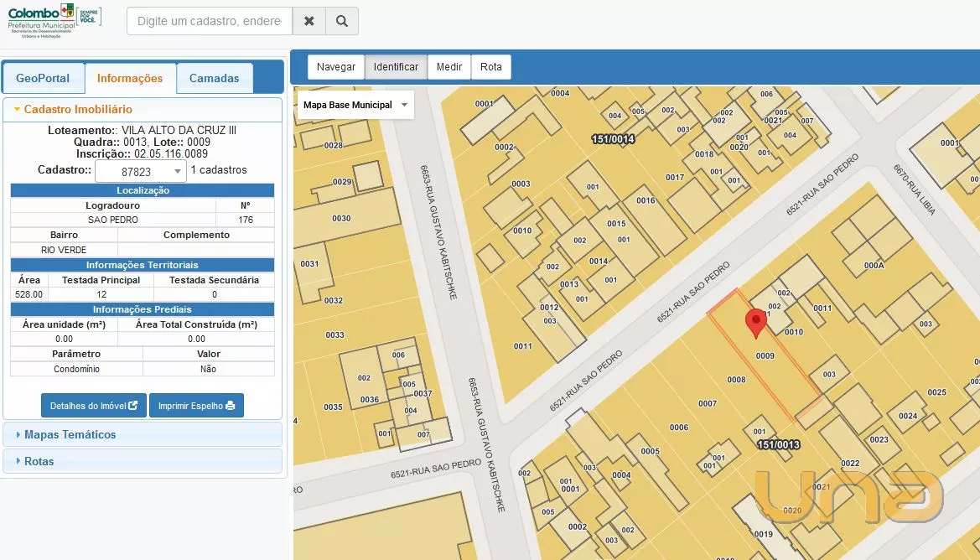Screen dimensions: 980x560
Task: Select the Rota tool in map toolbar
Action: coord(491,67)
